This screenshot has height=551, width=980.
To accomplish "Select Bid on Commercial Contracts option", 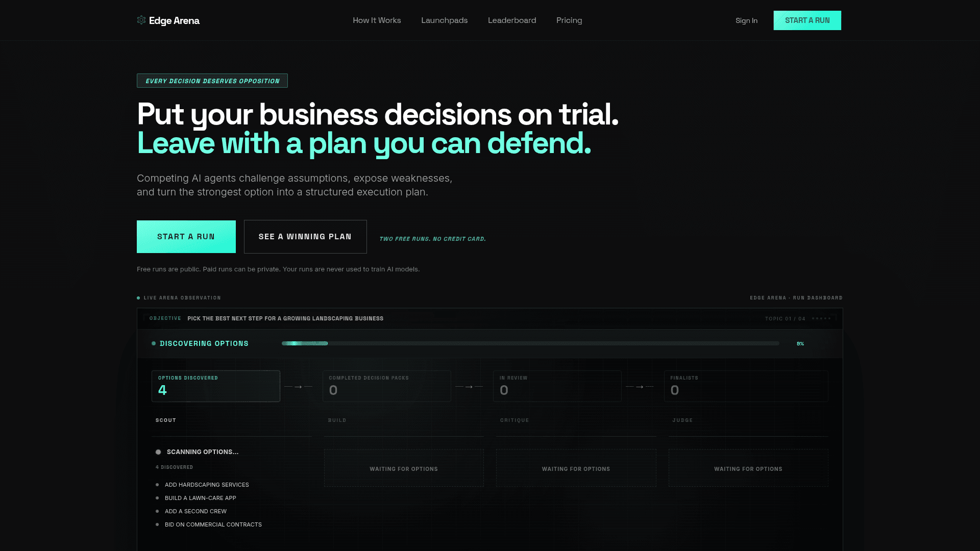I will click(213, 524).
